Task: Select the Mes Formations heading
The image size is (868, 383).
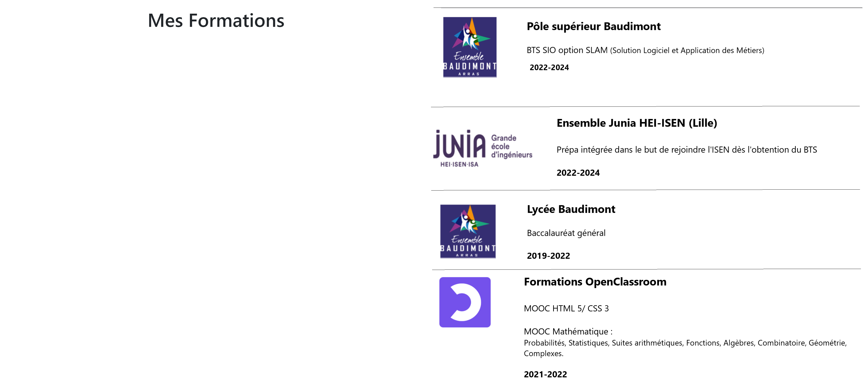Action: tap(216, 20)
